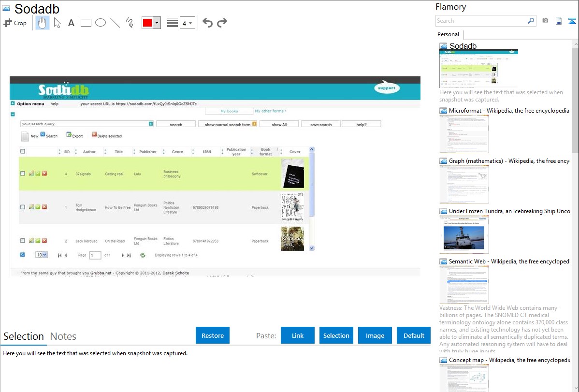The width and height of the screenshot is (579, 392).
Task: Open the Under Frozen Tundra snapshot thumbnail
Action: coord(464,234)
